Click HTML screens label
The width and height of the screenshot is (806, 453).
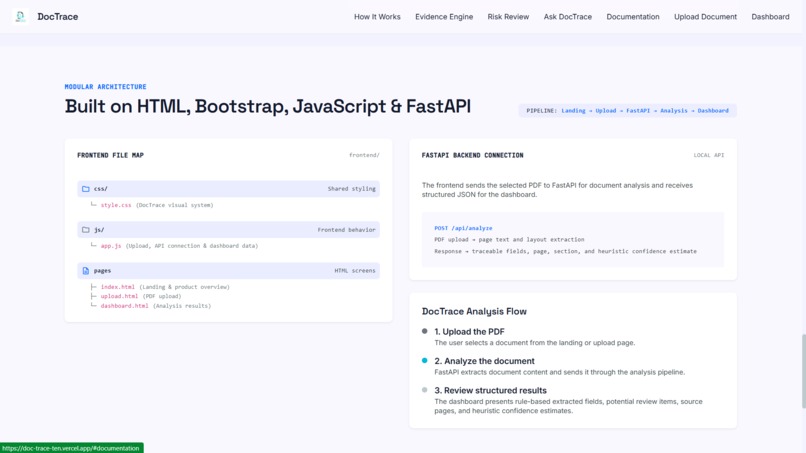pyautogui.click(x=355, y=270)
